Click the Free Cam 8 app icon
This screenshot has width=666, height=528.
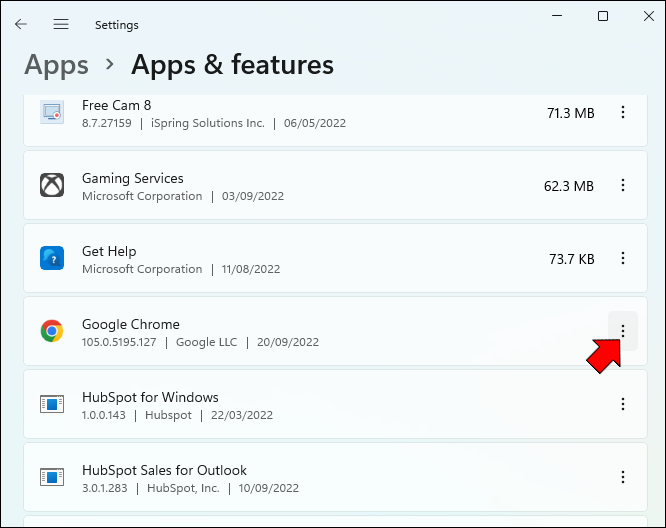pyautogui.click(x=52, y=112)
